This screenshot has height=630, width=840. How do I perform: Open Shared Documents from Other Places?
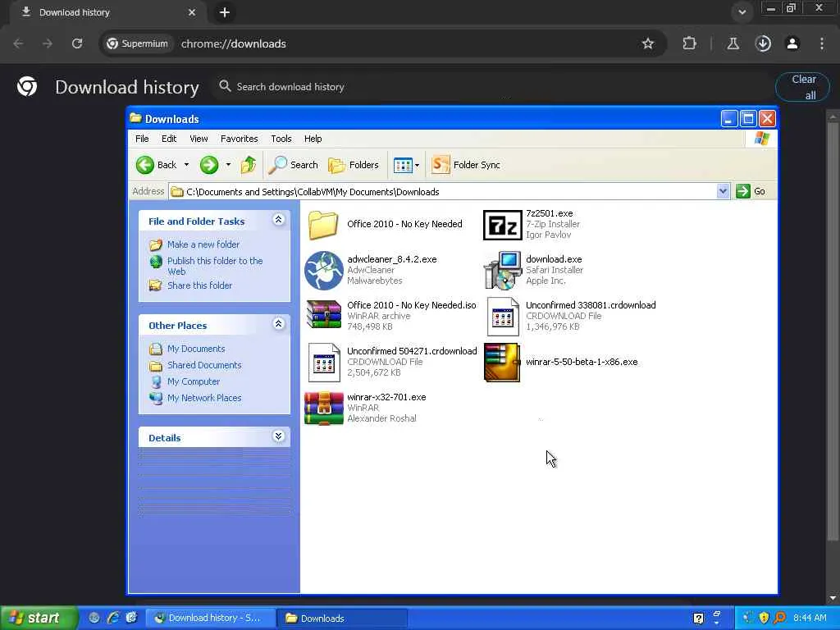click(x=204, y=365)
